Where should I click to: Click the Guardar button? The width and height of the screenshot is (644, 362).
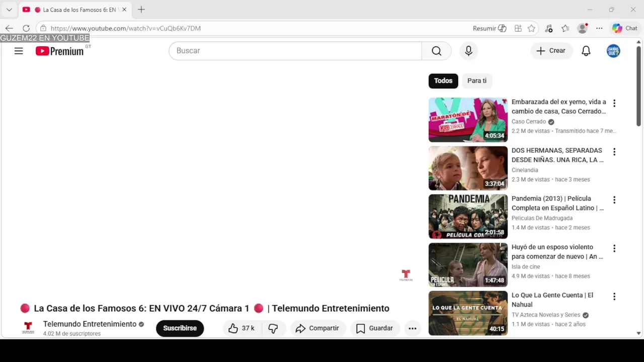(x=375, y=328)
